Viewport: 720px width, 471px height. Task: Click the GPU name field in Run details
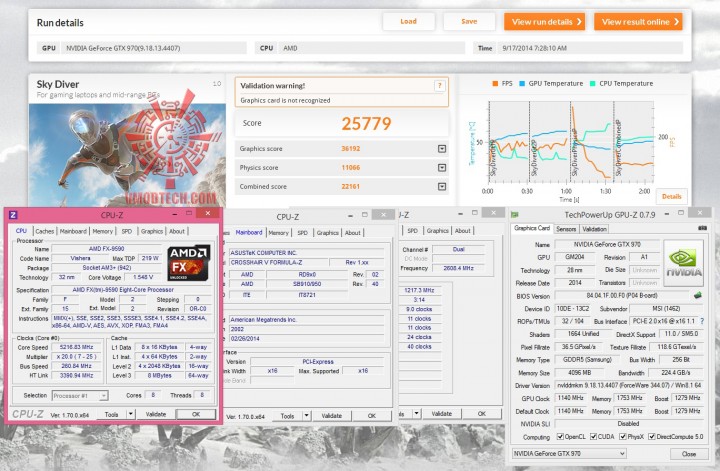tap(154, 48)
